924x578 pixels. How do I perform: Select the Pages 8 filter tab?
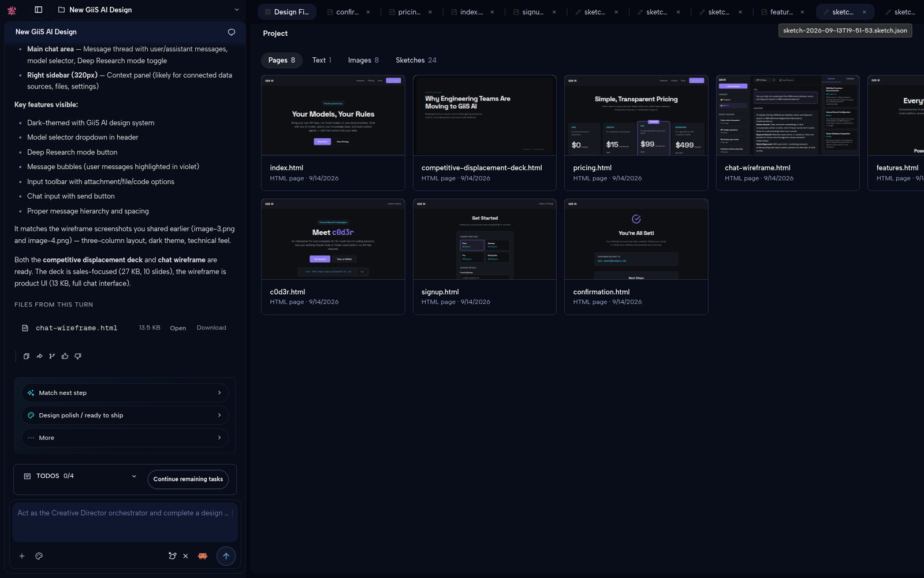click(x=282, y=61)
